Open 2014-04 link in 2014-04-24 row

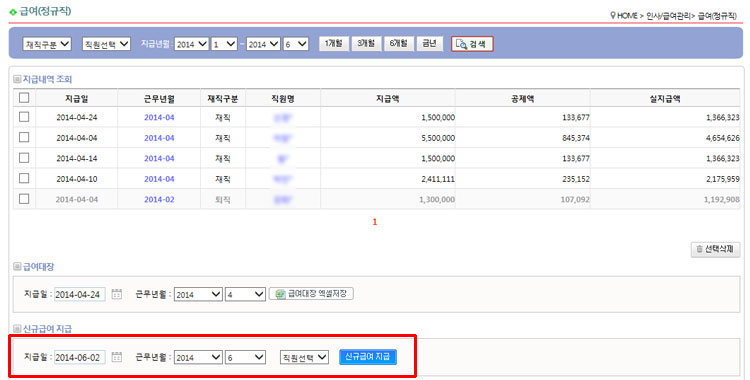tap(159, 117)
